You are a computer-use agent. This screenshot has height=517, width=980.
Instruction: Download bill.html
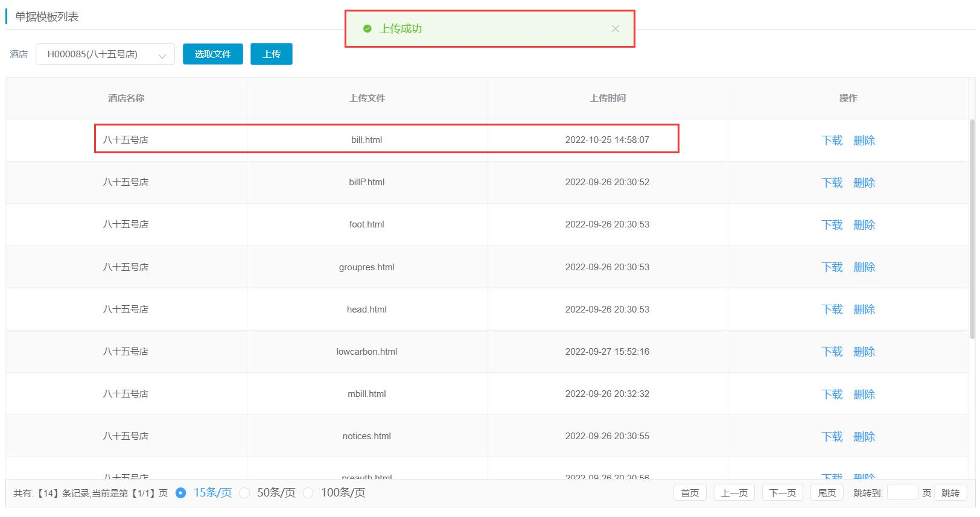(832, 141)
